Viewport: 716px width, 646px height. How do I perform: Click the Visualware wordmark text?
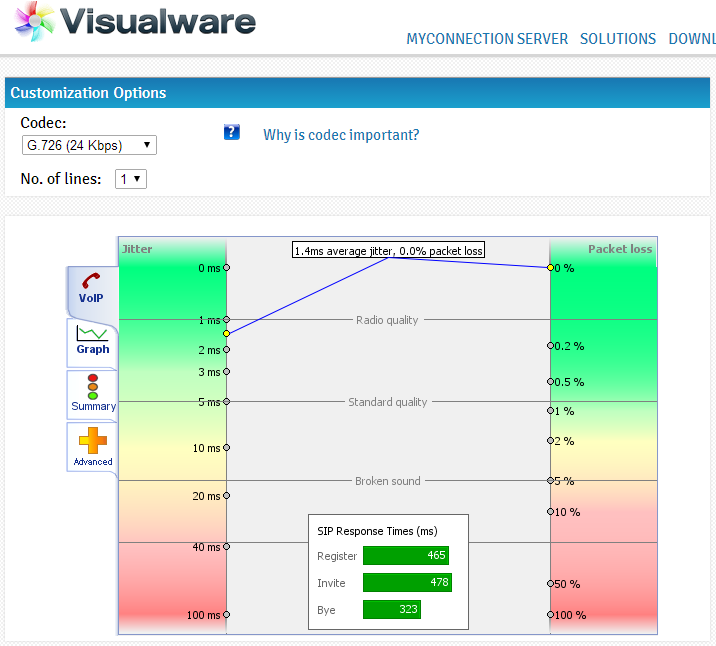tap(158, 21)
